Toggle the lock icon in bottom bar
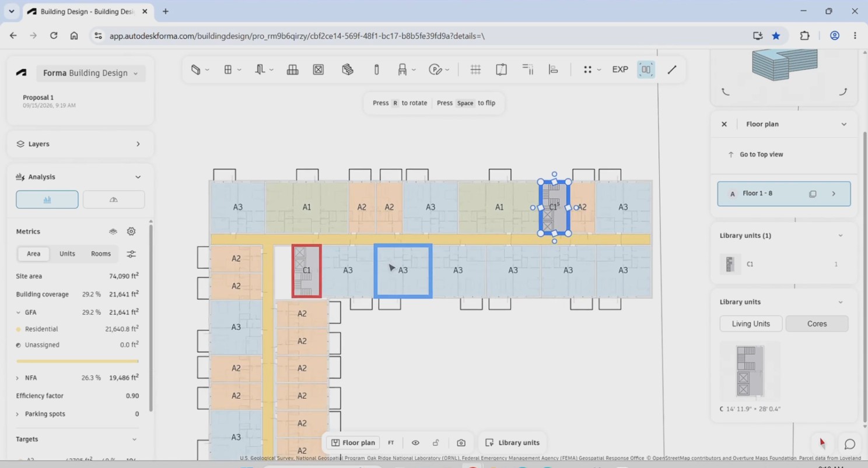The width and height of the screenshot is (868, 468). pyautogui.click(x=436, y=443)
